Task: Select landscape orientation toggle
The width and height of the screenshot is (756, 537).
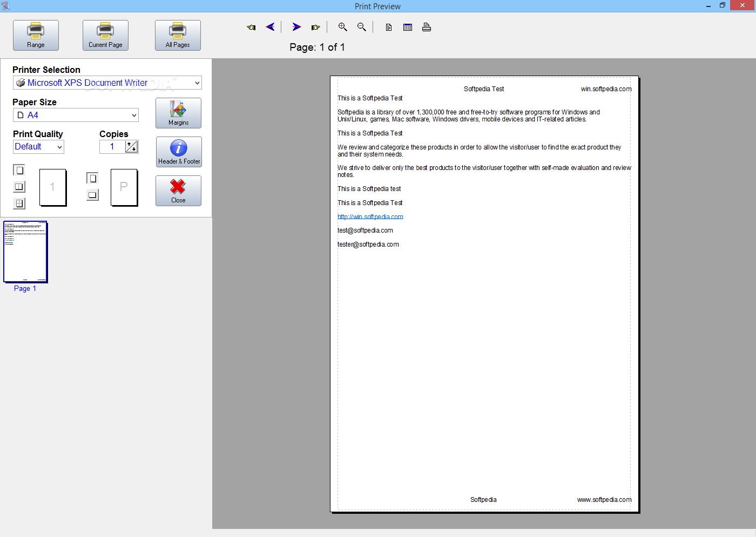Action: (92, 195)
